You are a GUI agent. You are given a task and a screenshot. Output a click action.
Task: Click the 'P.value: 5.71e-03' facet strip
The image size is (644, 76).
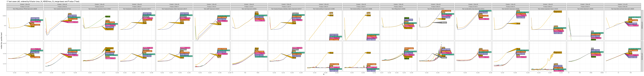point(25,7)
